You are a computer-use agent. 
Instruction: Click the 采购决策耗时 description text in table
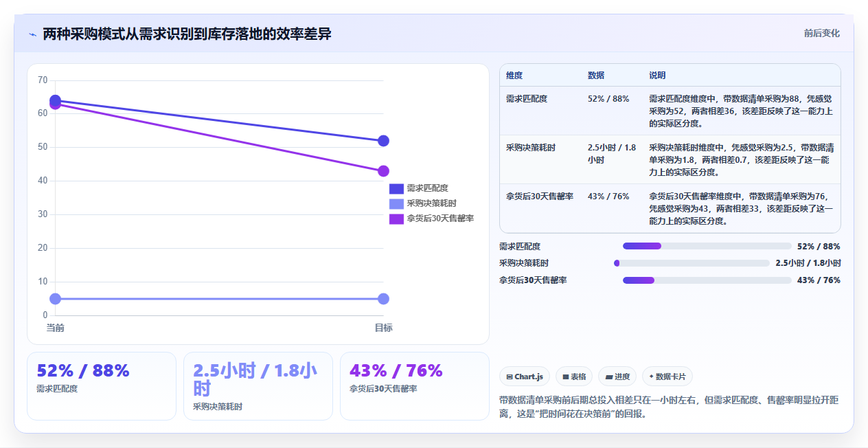click(742, 160)
